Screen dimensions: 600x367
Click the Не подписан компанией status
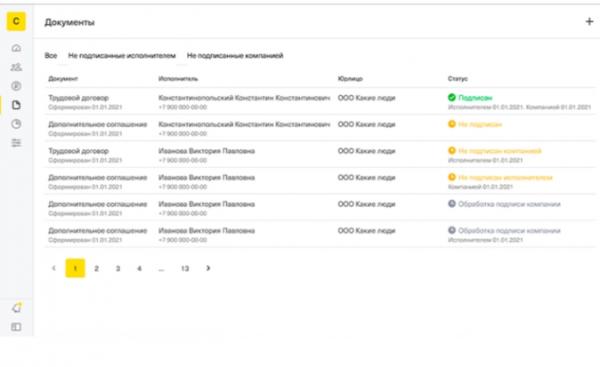point(500,151)
